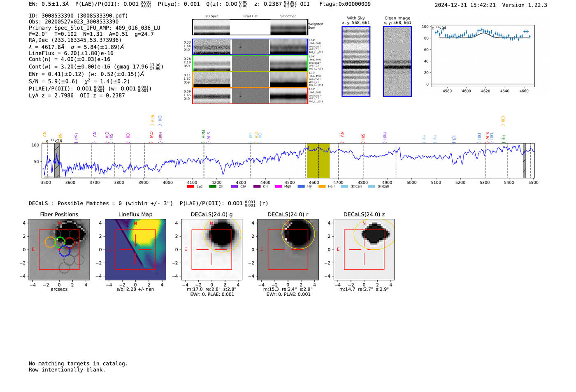The height and width of the screenshot is (392, 576).
Task: Click the red Lyα legend swatch
Action: click(x=190, y=186)
